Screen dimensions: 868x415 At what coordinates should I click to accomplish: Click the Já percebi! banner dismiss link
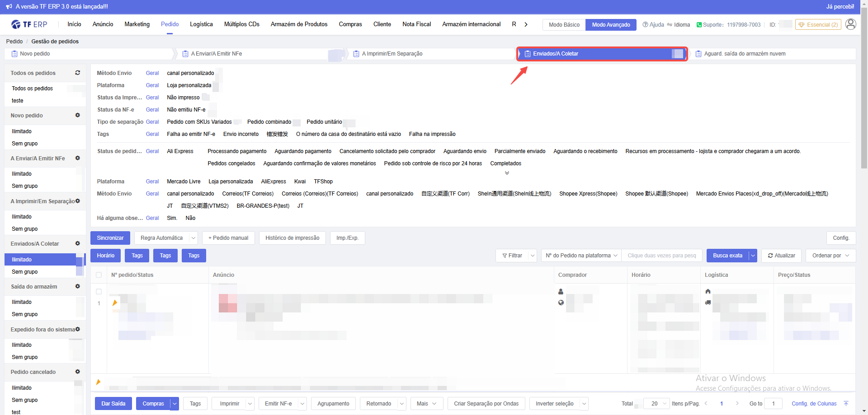coord(840,7)
